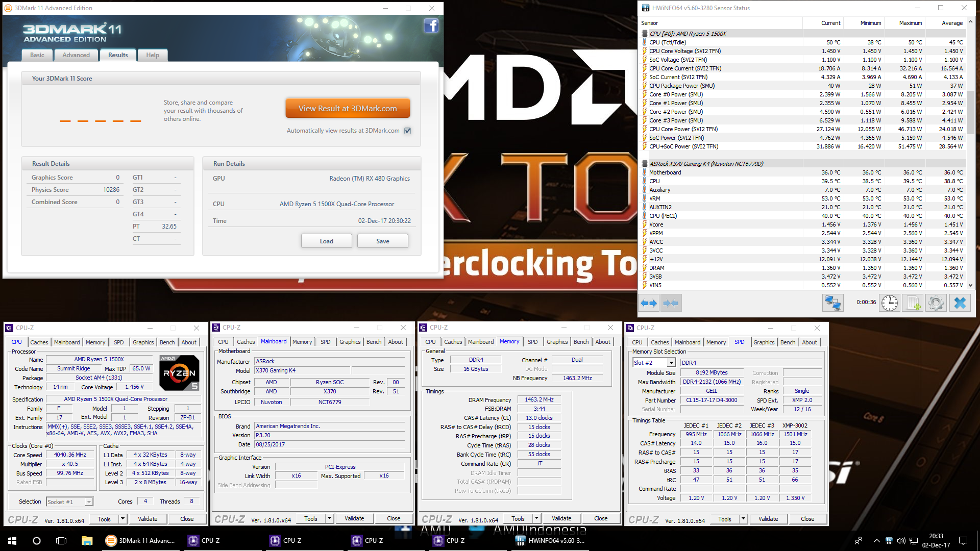
Task: Open HWiNFO remote network computers icon
Action: pos(832,303)
